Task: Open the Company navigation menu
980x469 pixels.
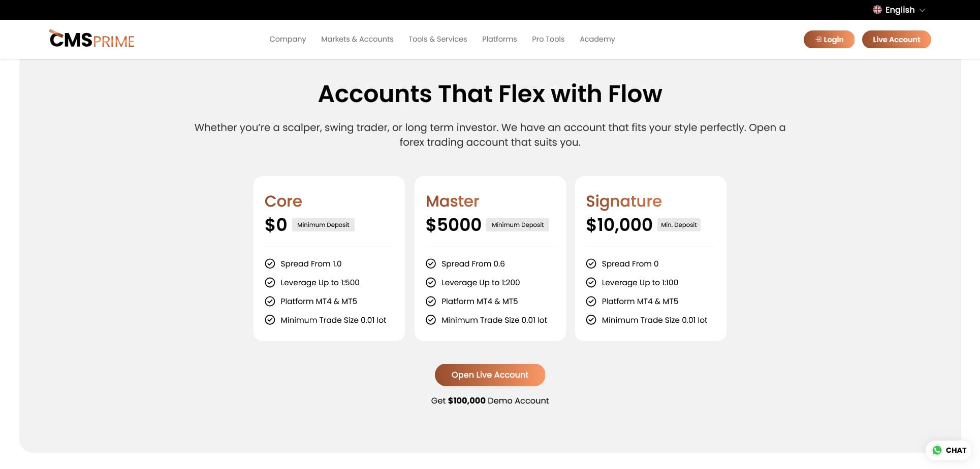Action: point(288,39)
